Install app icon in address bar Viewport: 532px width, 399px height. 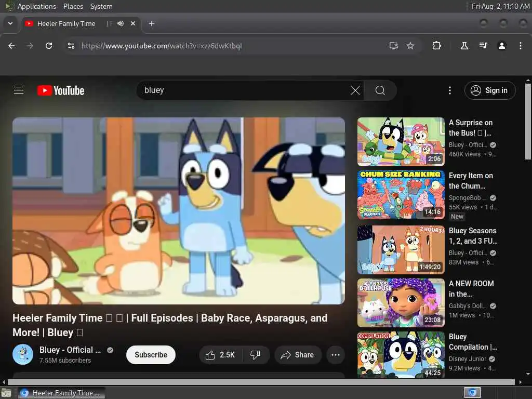394,46
